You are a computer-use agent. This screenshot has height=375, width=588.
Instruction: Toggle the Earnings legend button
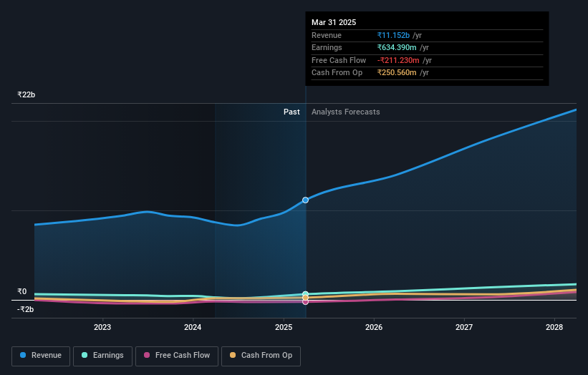102,356
